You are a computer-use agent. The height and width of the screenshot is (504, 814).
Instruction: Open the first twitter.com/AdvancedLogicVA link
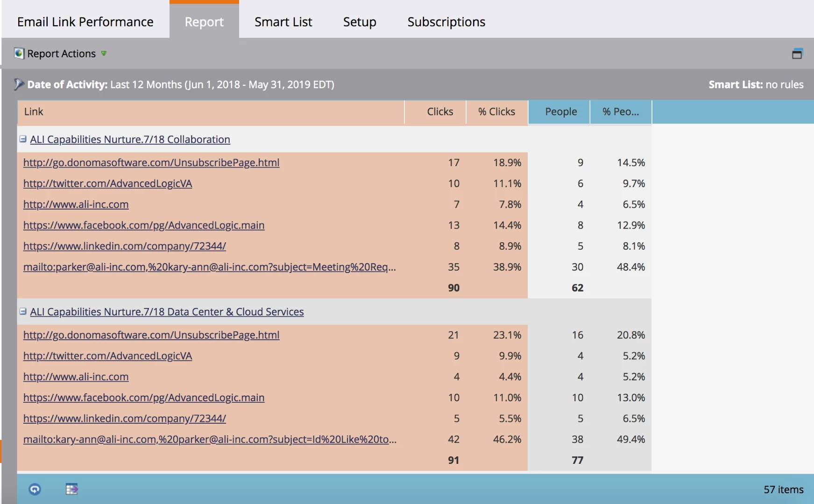(107, 183)
